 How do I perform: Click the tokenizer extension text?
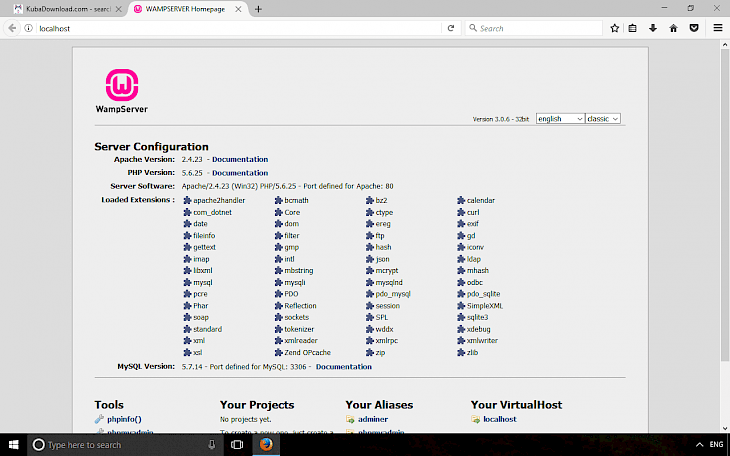(x=299, y=329)
